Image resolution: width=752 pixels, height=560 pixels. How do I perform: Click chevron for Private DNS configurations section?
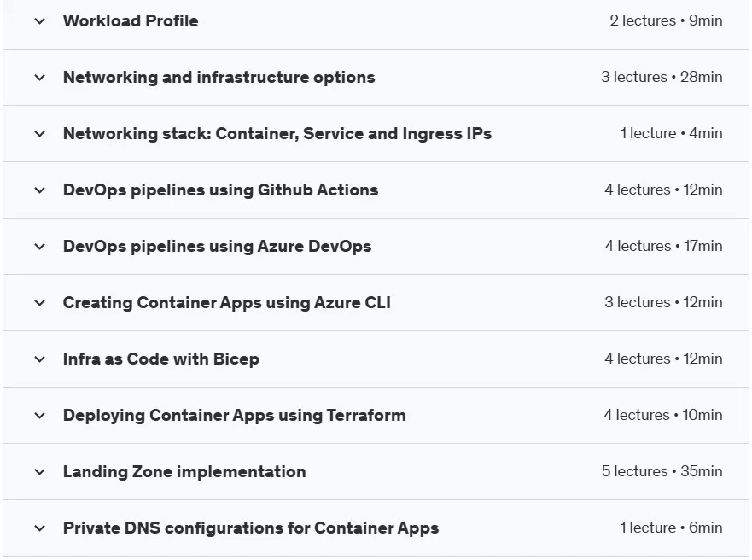tap(40, 528)
